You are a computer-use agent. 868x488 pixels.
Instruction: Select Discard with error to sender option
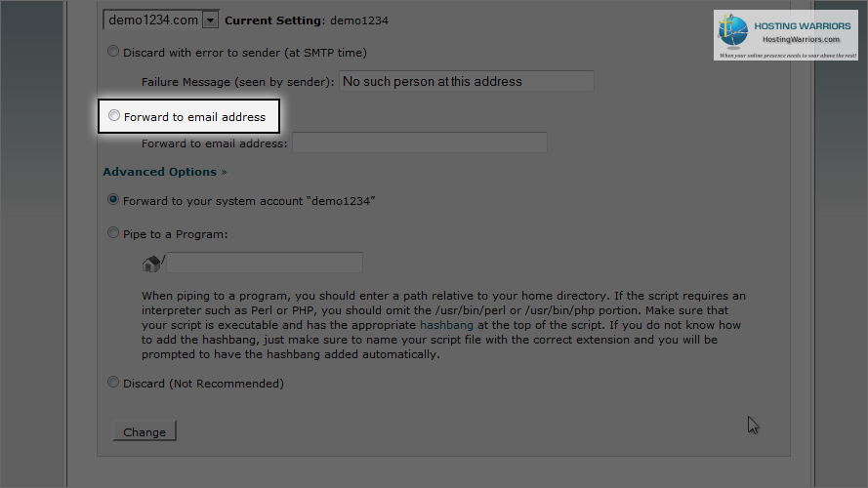[x=113, y=52]
